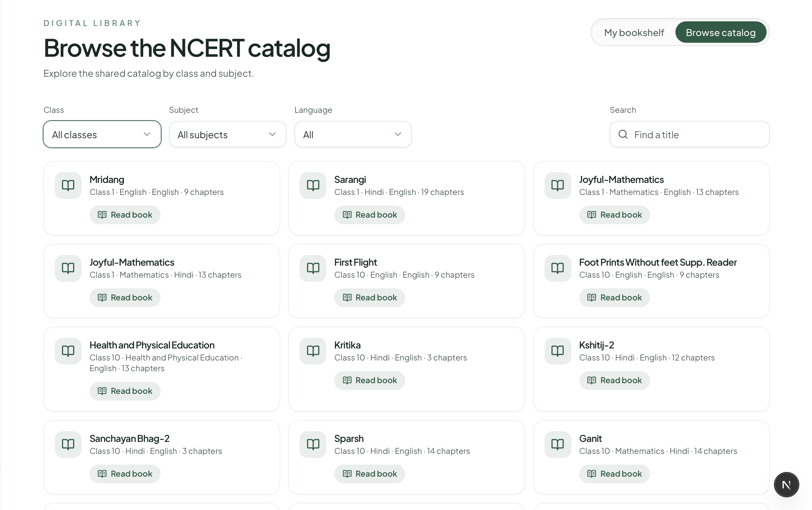Click the Kritika book title

[x=347, y=345]
